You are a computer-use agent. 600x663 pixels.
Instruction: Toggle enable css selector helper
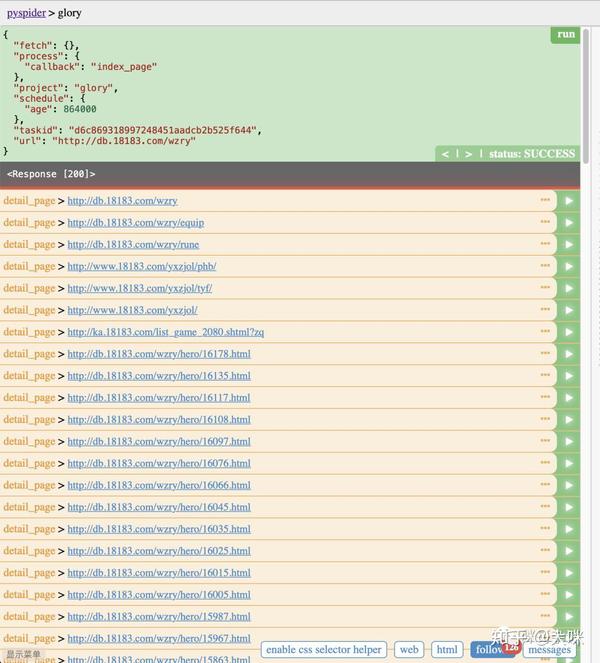tap(324, 650)
